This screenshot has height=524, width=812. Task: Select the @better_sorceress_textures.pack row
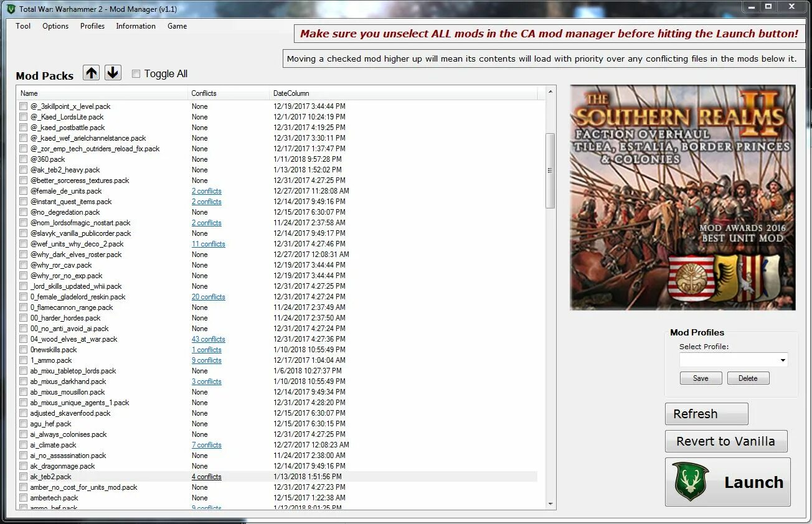[277, 180]
